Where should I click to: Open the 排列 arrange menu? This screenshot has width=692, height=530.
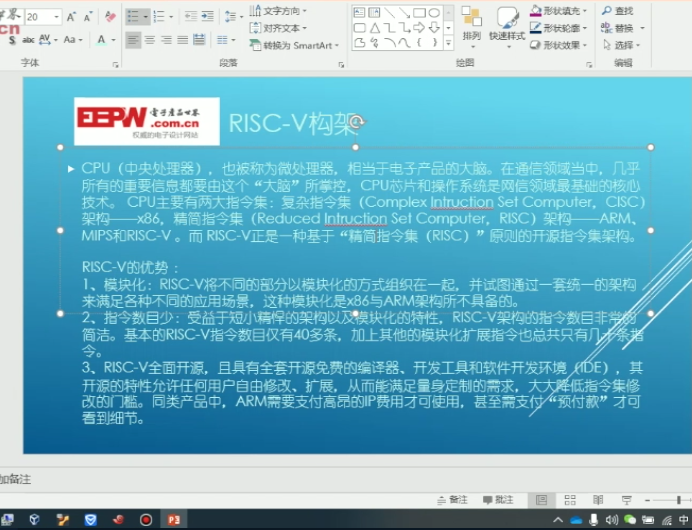tap(471, 28)
